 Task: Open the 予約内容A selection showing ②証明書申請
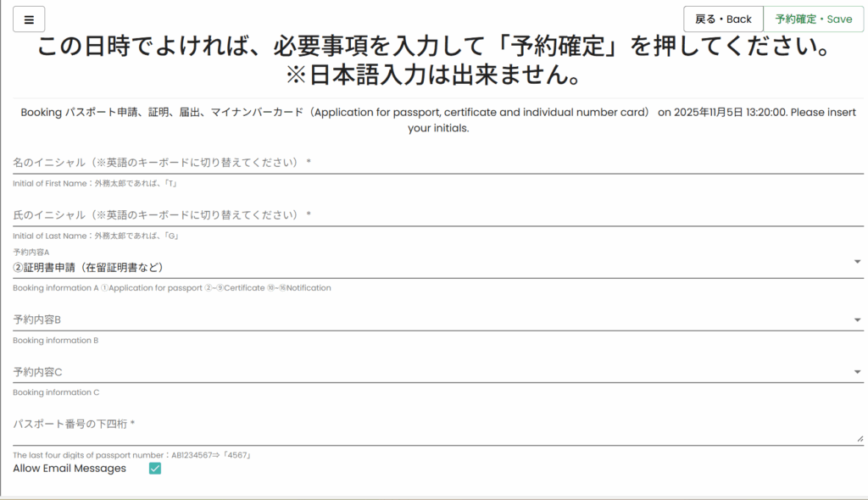(424, 267)
